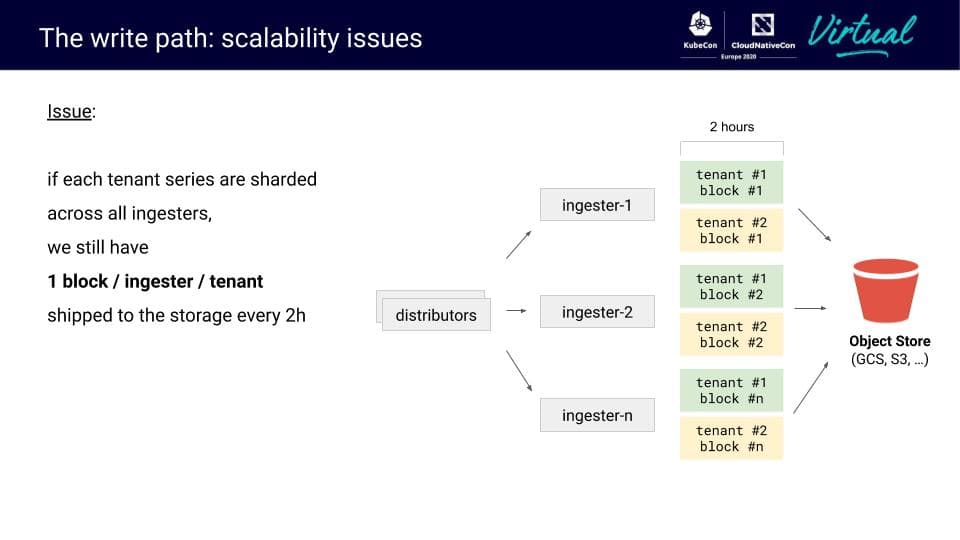960x540 pixels.
Task: Click the bold '1 block / ingester / tenant' text
Action: click(x=155, y=281)
